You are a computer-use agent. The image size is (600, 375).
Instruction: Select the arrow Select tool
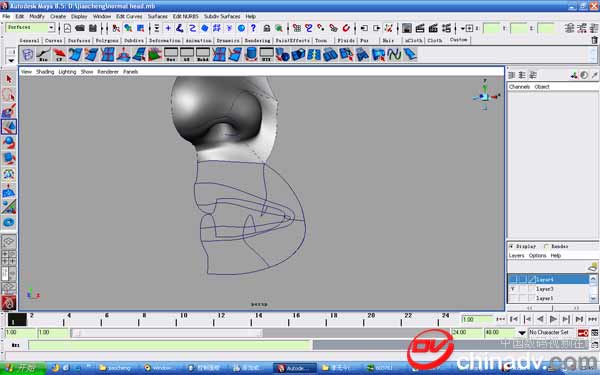pos(9,79)
